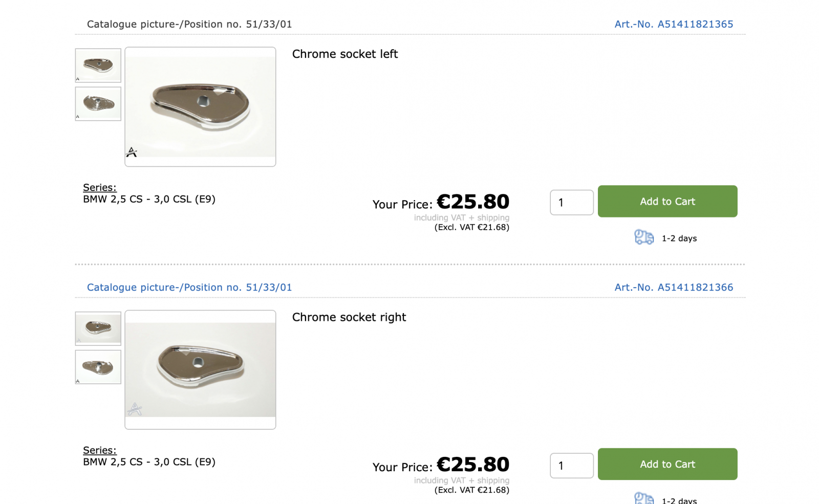The height and width of the screenshot is (504, 819).
Task: Click Catalogue picture text above Chrome socket left
Action: point(189,24)
